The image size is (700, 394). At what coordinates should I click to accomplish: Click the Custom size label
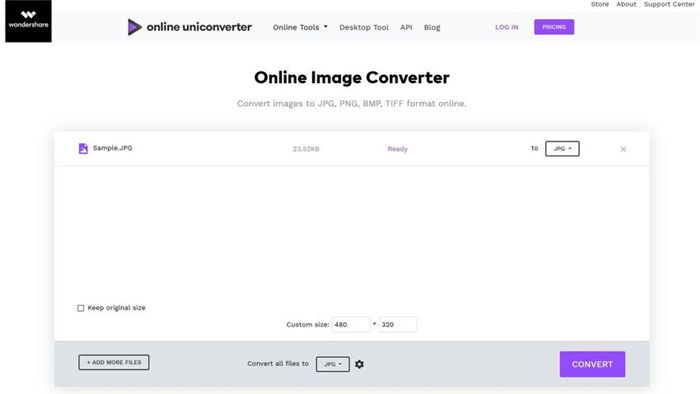308,324
